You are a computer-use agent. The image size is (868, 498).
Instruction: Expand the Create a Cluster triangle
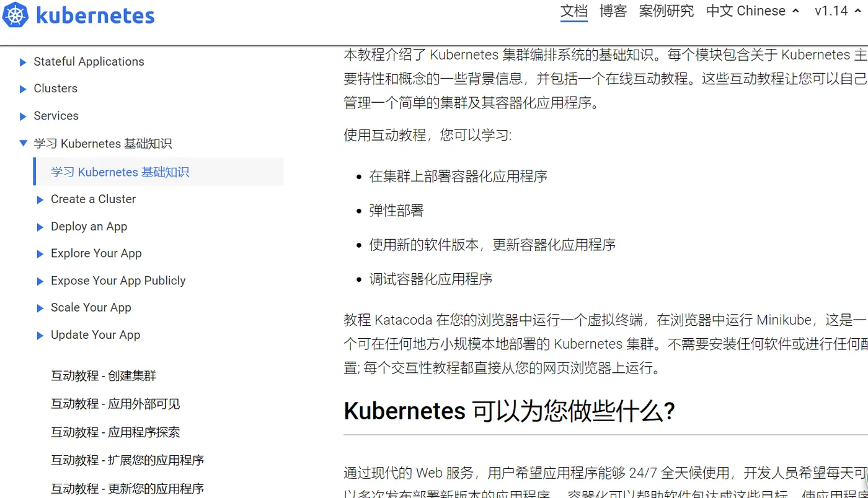coord(40,199)
